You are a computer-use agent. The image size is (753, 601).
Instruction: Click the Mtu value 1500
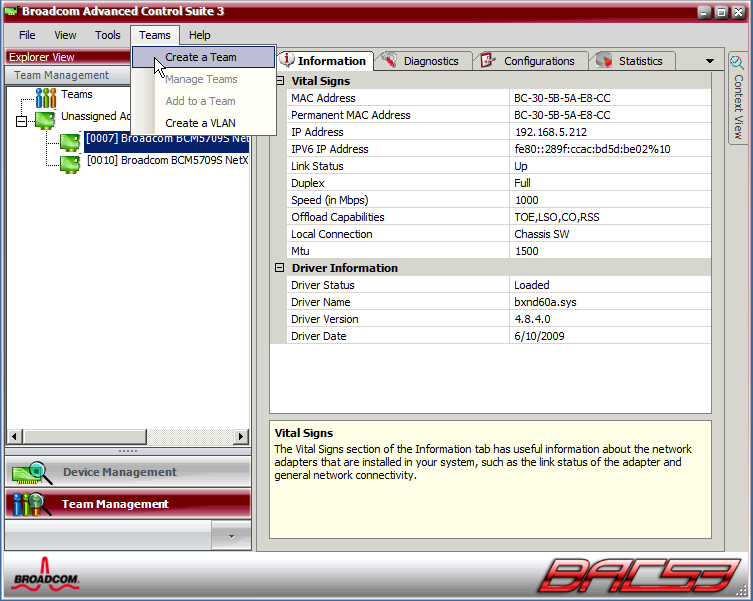tap(526, 251)
